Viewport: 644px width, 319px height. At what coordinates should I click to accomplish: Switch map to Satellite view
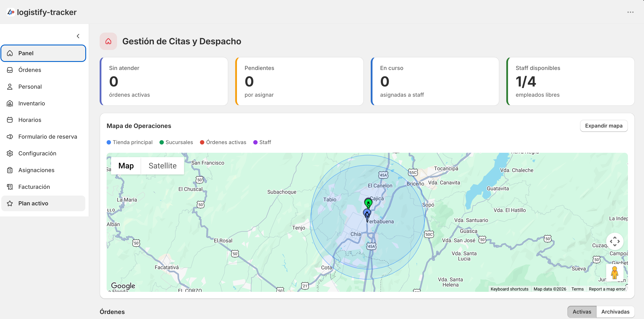(x=163, y=166)
